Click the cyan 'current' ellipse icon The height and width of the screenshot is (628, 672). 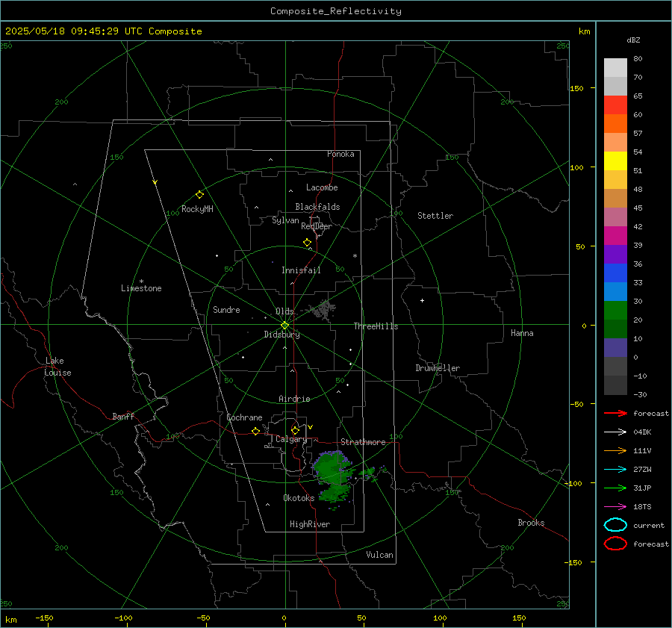point(615,525)
